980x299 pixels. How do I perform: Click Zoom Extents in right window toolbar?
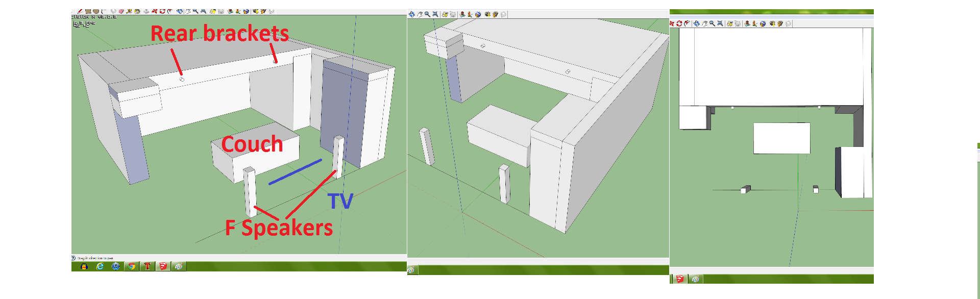[x=720, y=23]
